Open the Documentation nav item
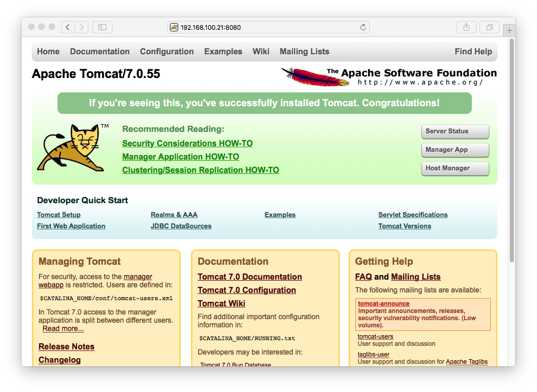537x392 pixels. tap(100, 51)
